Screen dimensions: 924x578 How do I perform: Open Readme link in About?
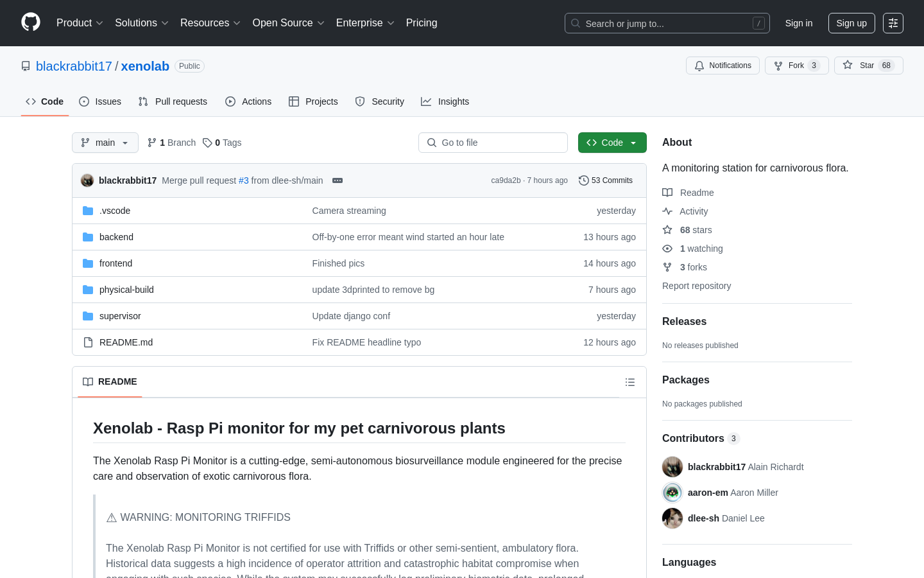(x=688, y=193)
